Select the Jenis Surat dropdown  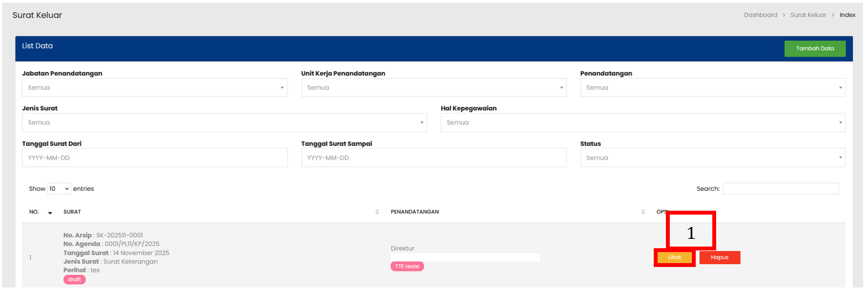(224, 122)
